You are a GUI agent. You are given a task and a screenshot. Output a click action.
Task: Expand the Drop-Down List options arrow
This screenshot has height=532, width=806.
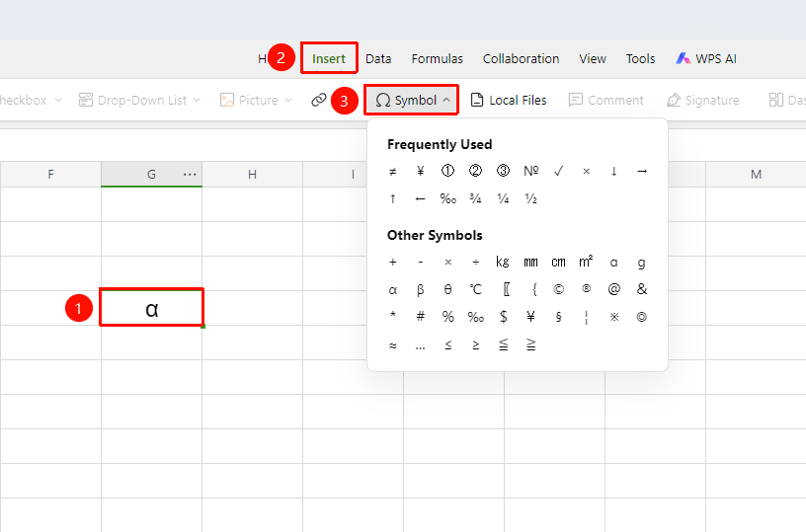197,100
